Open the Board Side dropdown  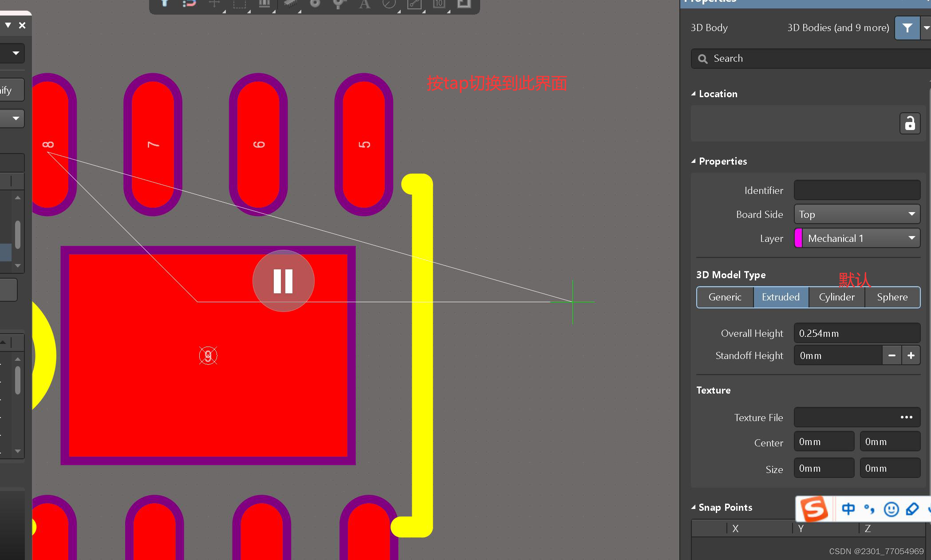(x=857, y=214)
